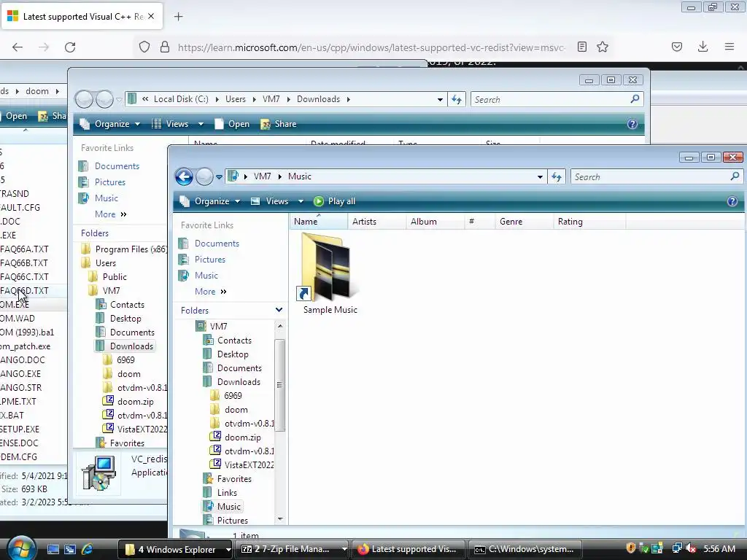This screenshot has height=560, width=747.
Task: Click the folder tree scrollbar down arrow
Action: [x=279, y=518]
